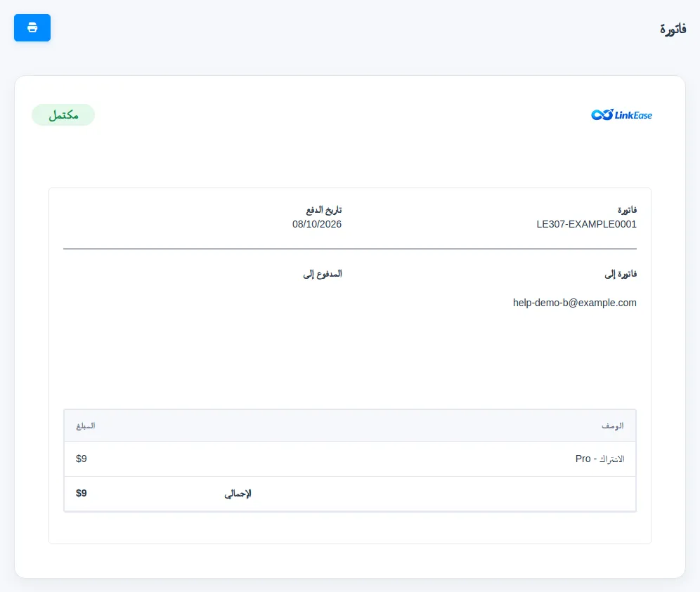
Task: Click the الوصف column header
Action: (613, 426)
